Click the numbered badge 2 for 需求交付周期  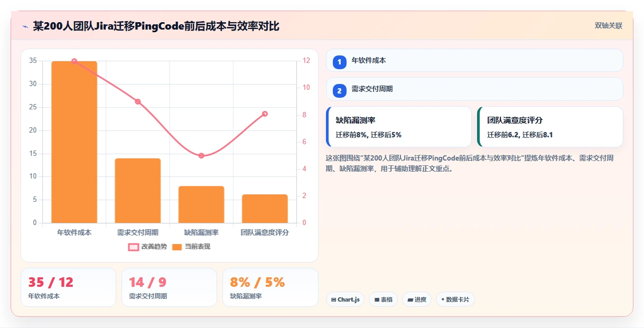coord(340,90)
